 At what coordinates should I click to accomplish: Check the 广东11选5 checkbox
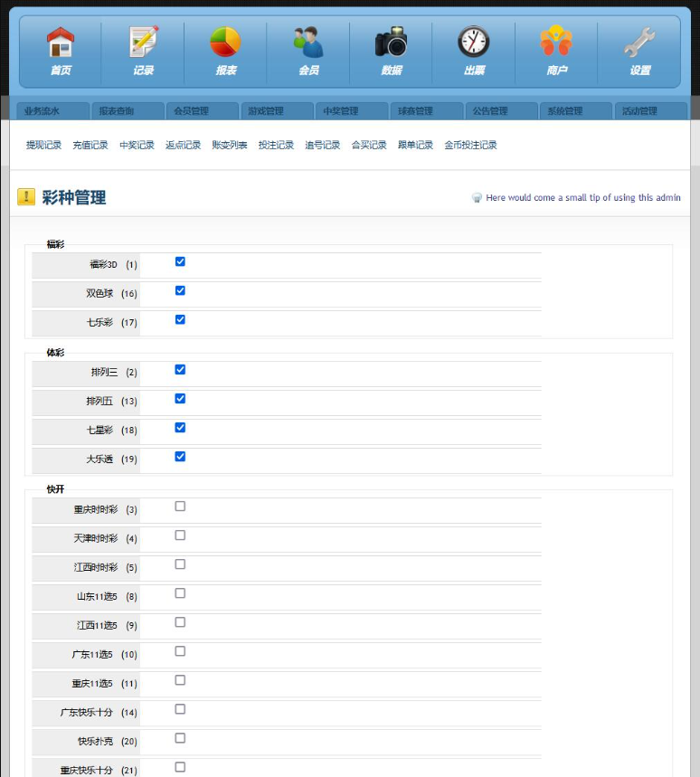[x=180, y=651]
